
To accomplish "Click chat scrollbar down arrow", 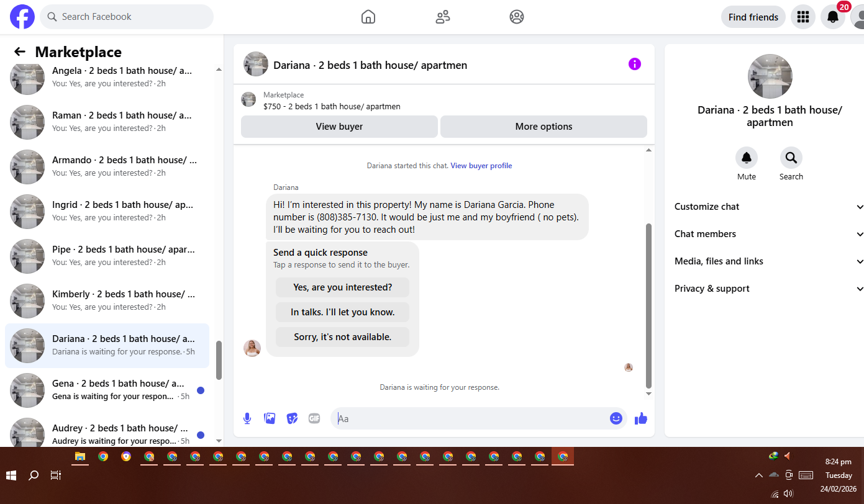I will click(x=649, y=394).
